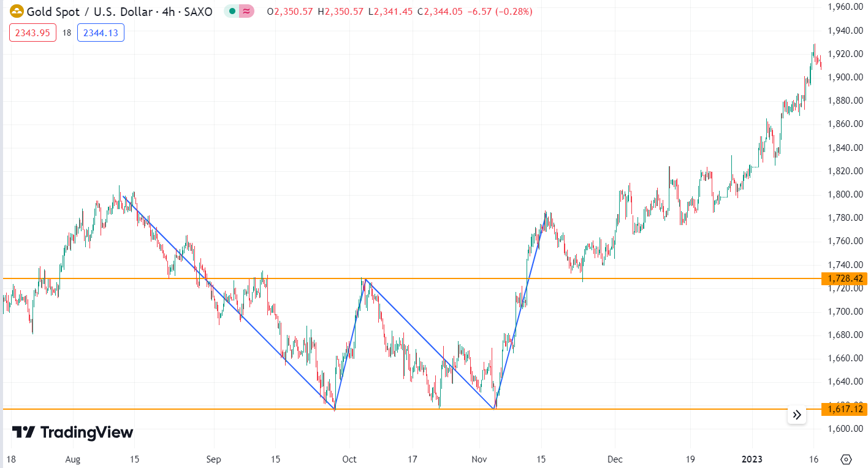Click the blue buy price 2344.13 button
Viewport: 868px width, 468px height.
coord(101,33)
